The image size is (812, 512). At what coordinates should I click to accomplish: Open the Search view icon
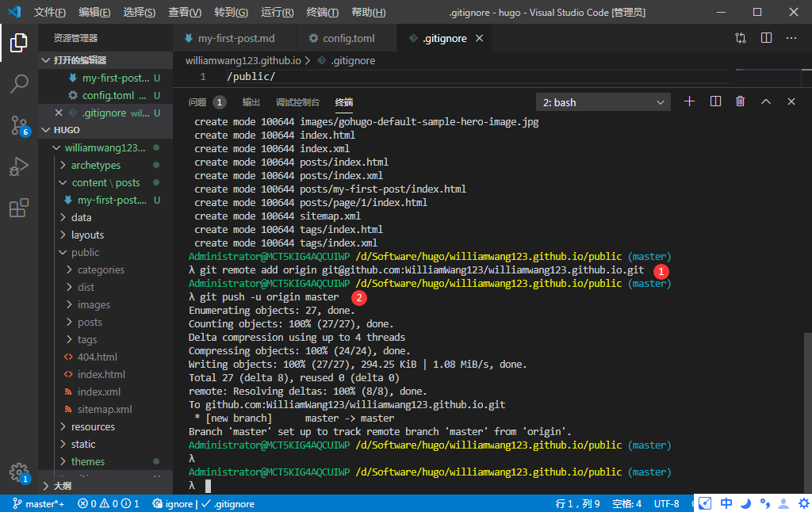(19, 83)
